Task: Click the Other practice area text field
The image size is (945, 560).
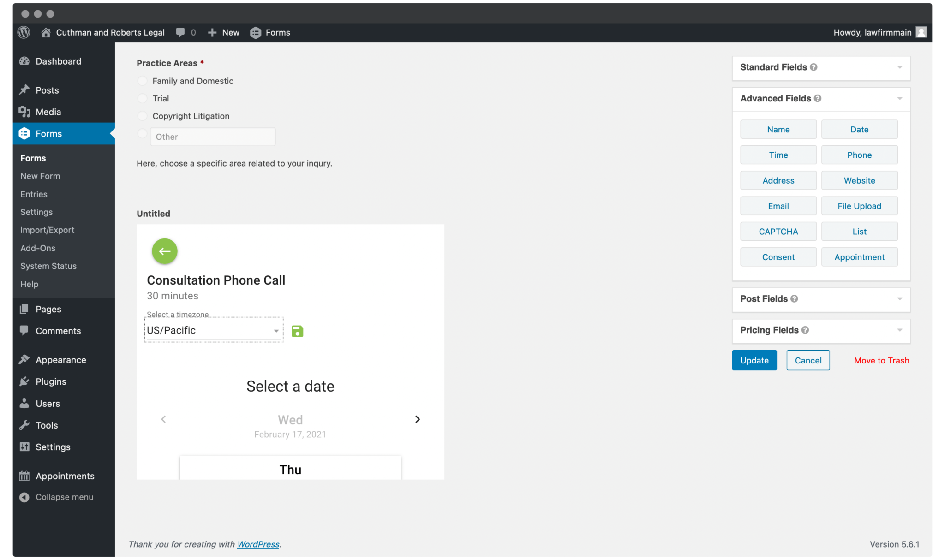Action: coord(212,137)
